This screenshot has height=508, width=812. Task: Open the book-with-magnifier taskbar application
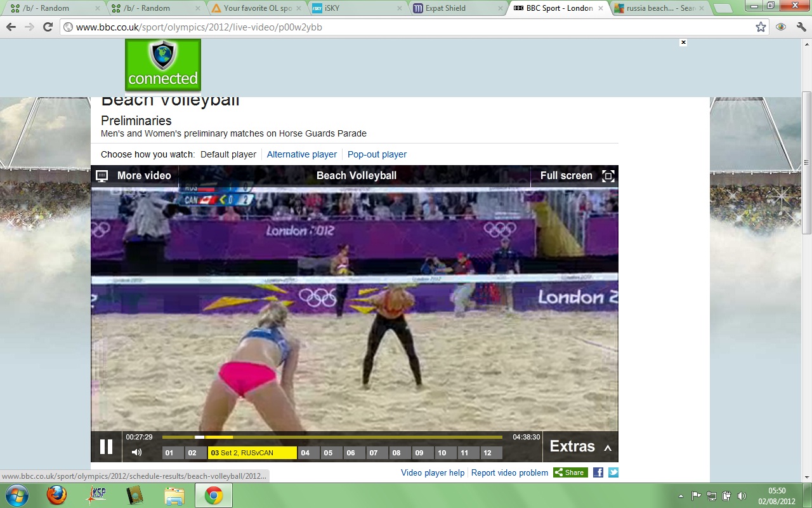pos(135,495)
